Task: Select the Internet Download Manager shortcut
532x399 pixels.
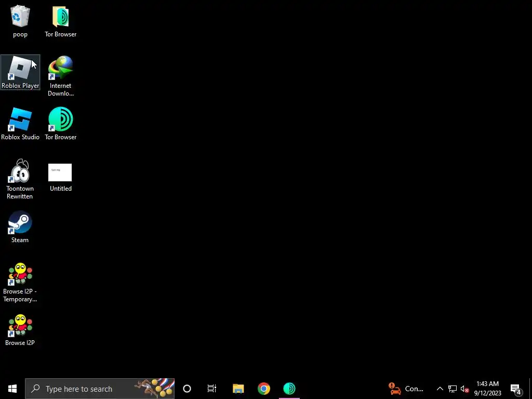Action: click(x=60, y=76)
